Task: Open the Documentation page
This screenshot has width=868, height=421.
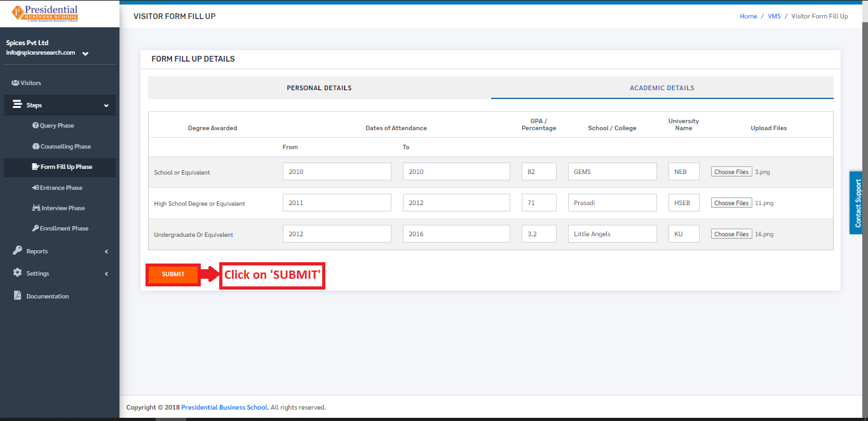Action: click(48, 297)
